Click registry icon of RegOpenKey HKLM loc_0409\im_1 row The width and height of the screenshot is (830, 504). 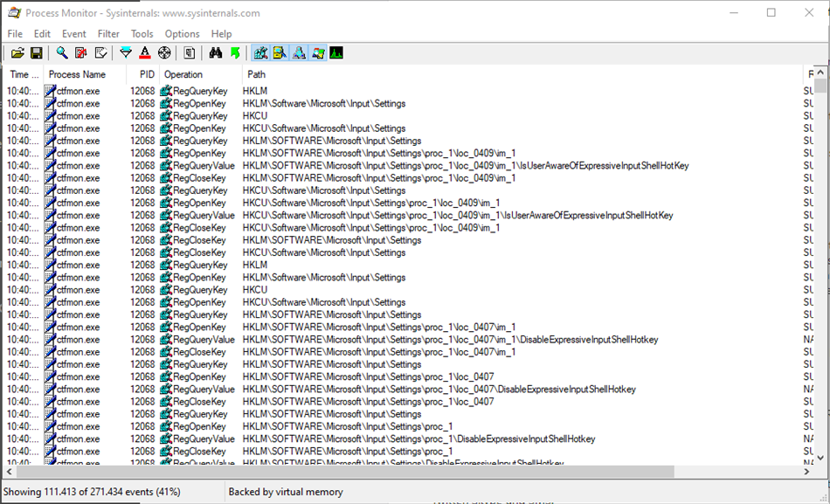[166, 154]
